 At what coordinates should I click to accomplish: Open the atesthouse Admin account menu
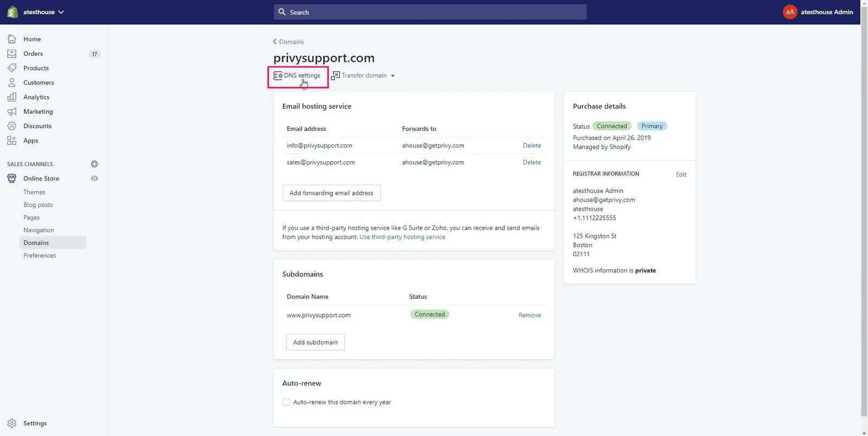point(818,12)
